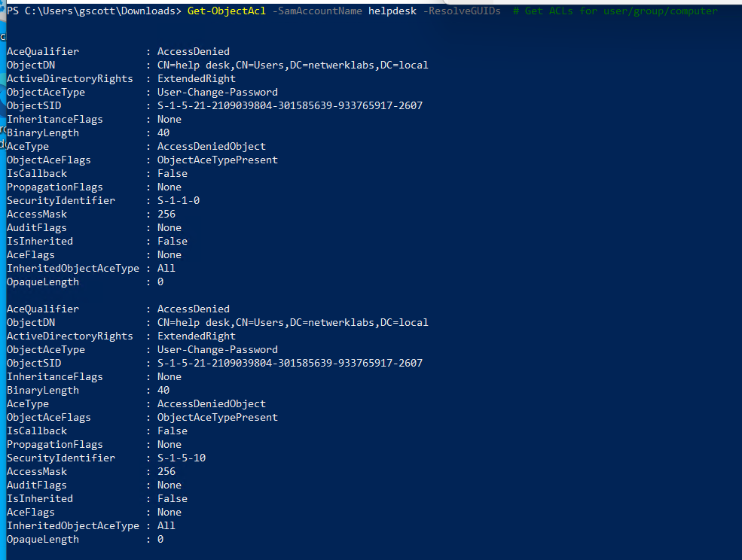Click the helpdesk argument in the command line
The width and height of the screenshot is (742, 560).
(392, 11)
